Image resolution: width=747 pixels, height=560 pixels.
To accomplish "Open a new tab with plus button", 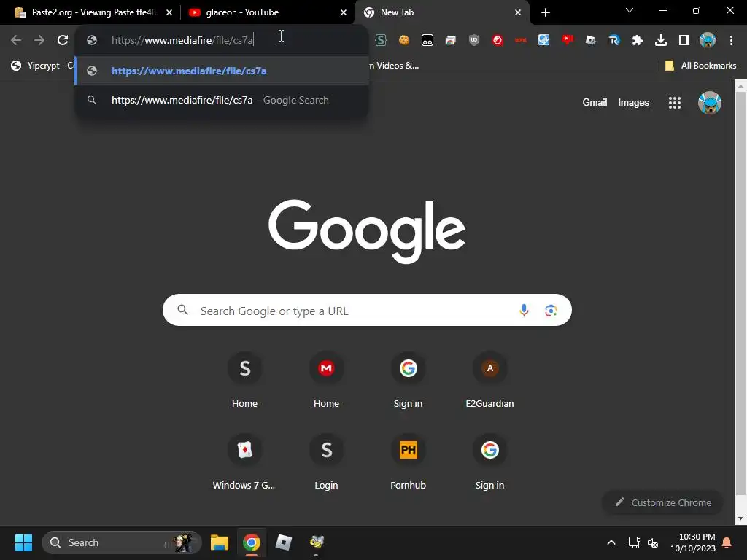I will coord(546,12).
